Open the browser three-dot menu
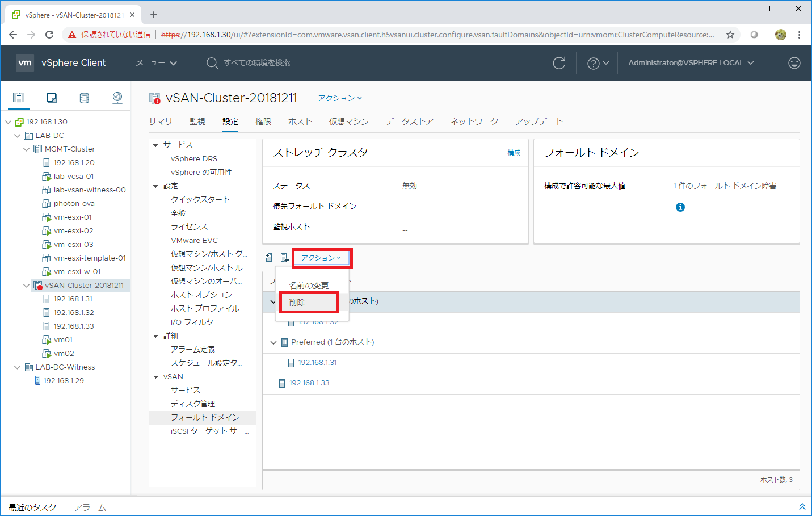The image size is (812, 516). (x=799, y=35)
